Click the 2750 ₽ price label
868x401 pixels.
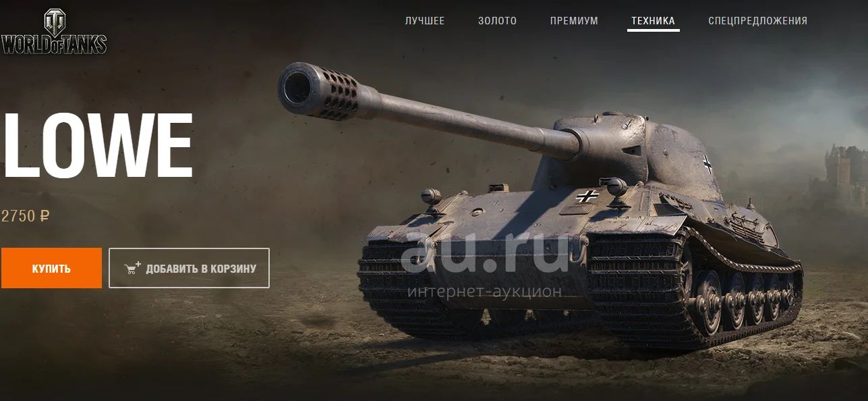click(26, 216)
